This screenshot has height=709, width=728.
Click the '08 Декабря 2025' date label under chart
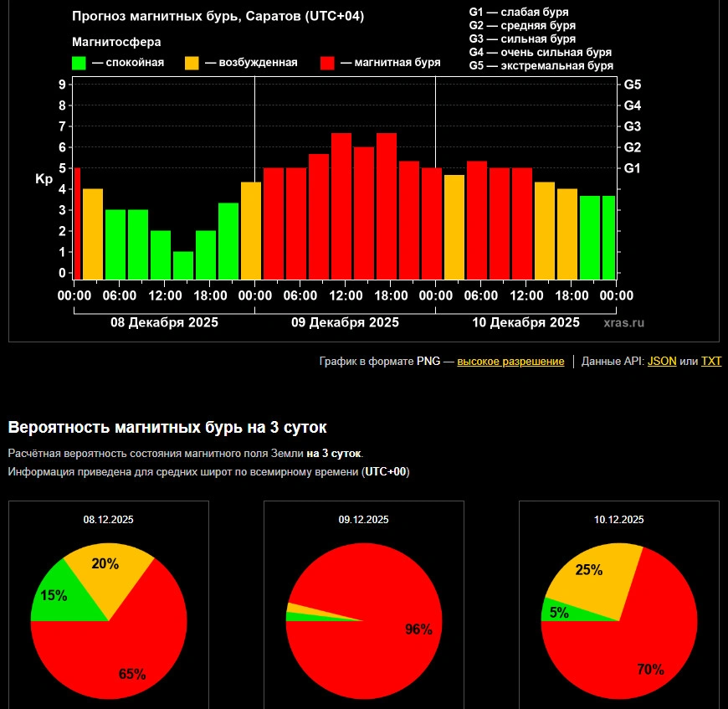tap(164, 322)
